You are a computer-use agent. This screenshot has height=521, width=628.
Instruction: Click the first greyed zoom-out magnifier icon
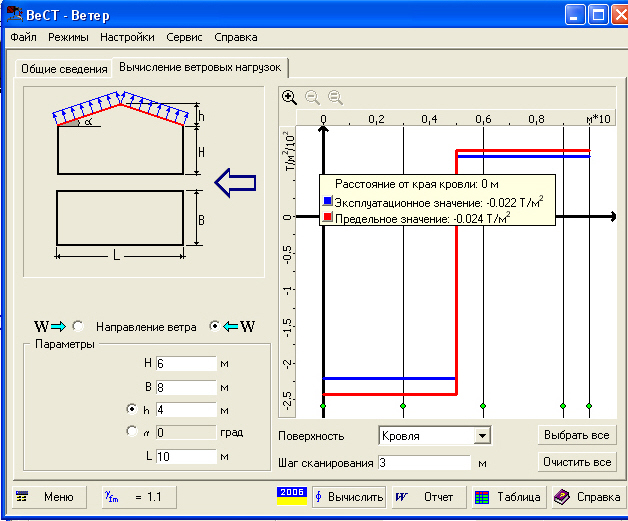point(312,97)
